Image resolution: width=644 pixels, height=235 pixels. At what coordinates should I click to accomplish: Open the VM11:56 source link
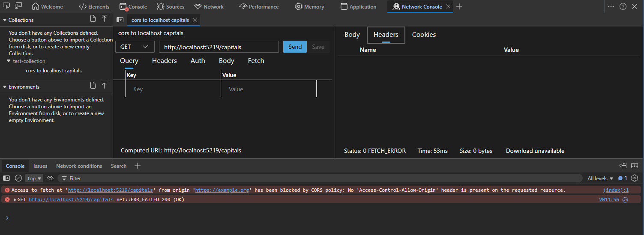[x=609, y=199]
